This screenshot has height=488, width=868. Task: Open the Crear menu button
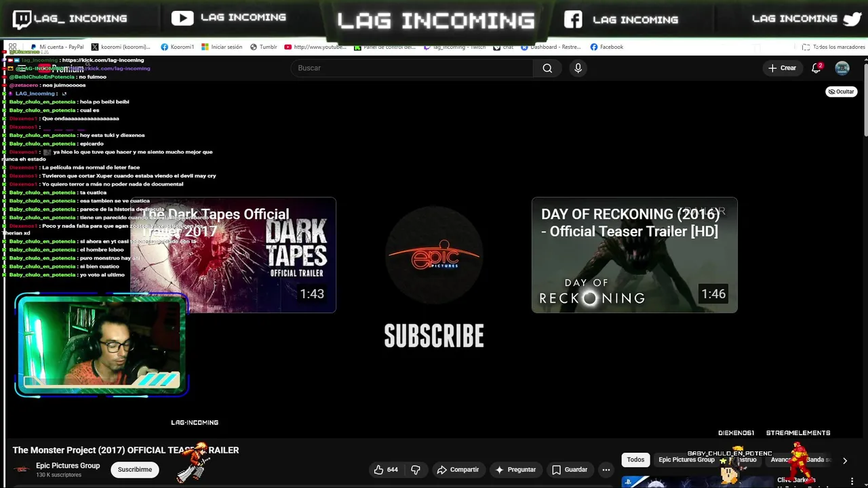point(782,68)
